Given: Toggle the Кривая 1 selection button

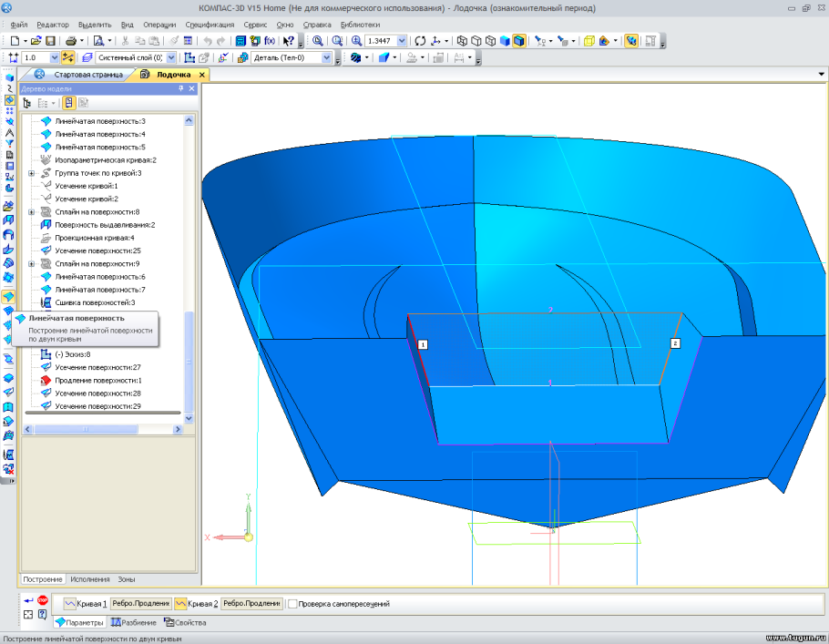Looking at the screenshot, I should (x=69, y=604).
